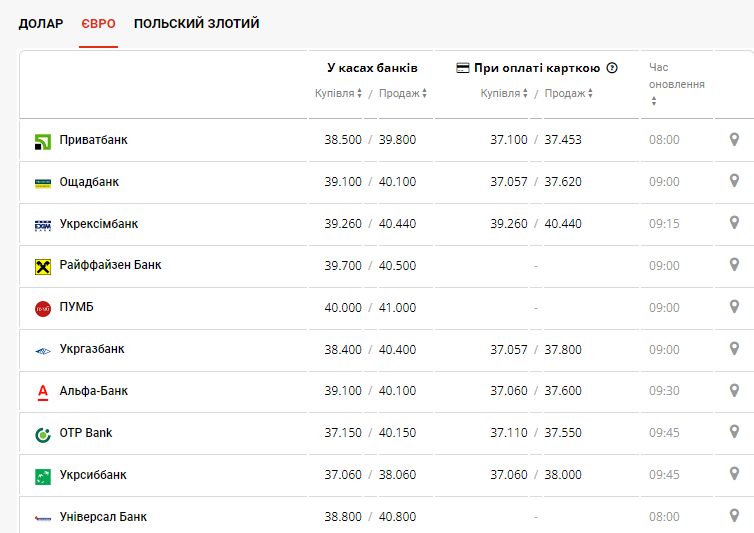Open map pin for Приватбанк row

(x=734, y=140)
